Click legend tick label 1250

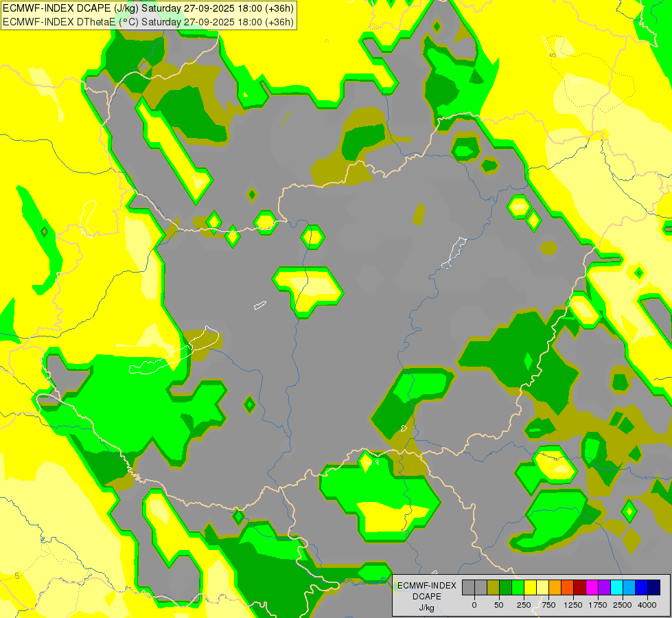click(573, 605)
